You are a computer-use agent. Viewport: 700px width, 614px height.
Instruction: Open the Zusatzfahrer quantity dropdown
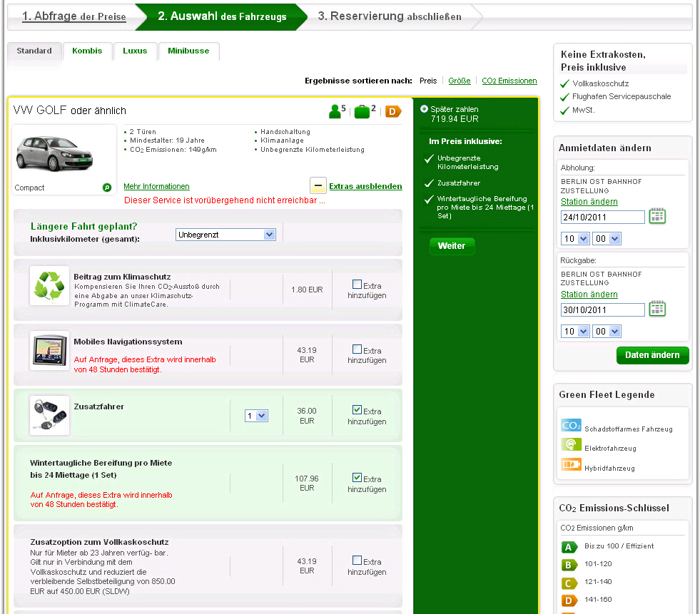[256, 416]
